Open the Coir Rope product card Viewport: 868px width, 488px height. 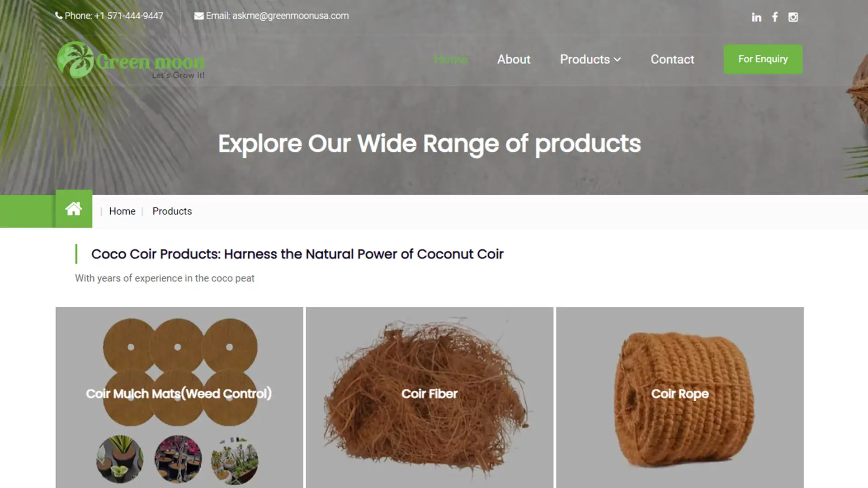click(680, 398)
